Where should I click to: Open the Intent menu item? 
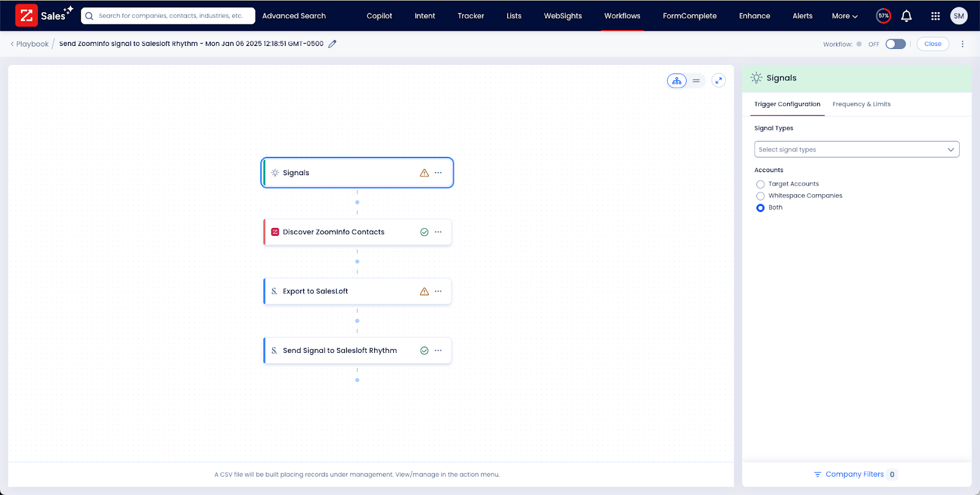pos(424,16)
